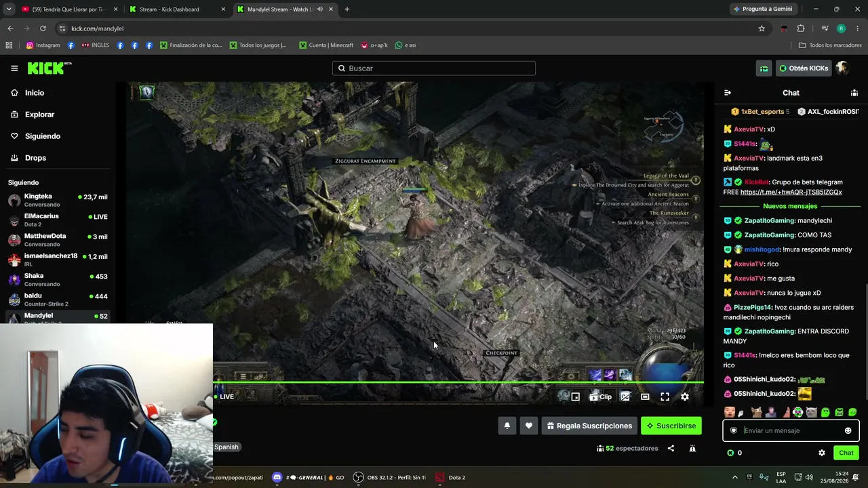
Task: Open MatthewDota's followed channel
Action: [x=58, y=240]
